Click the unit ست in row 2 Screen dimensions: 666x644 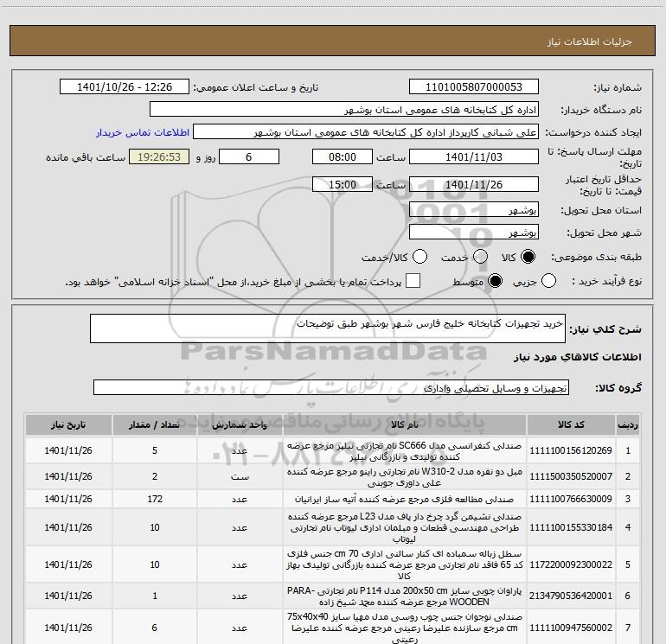(x=240, y=477)
